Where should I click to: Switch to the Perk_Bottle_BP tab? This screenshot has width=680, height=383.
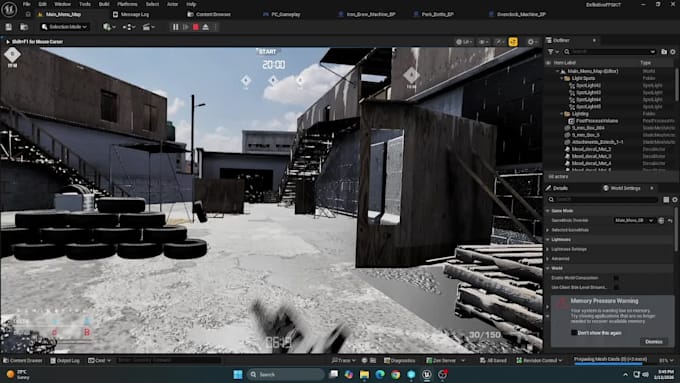[434, 14]
